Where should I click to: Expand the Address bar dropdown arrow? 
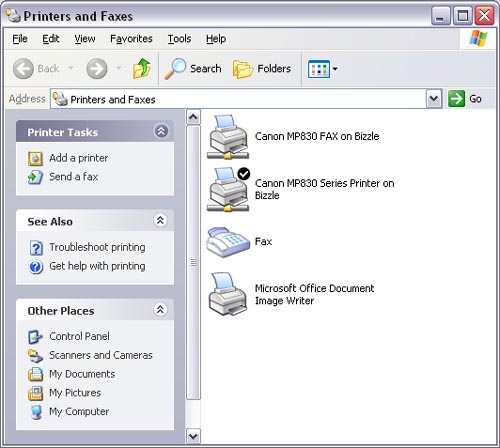[x=434, y=99]
